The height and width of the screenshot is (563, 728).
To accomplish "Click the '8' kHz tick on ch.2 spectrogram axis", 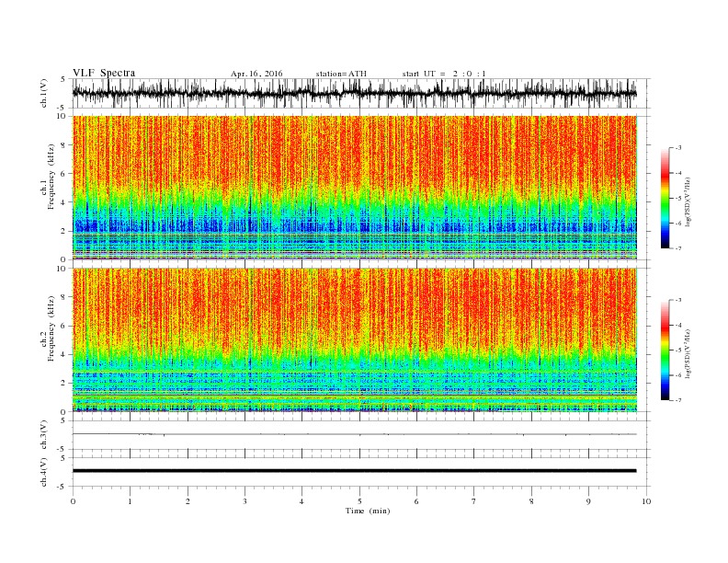I will pos(63,297).
